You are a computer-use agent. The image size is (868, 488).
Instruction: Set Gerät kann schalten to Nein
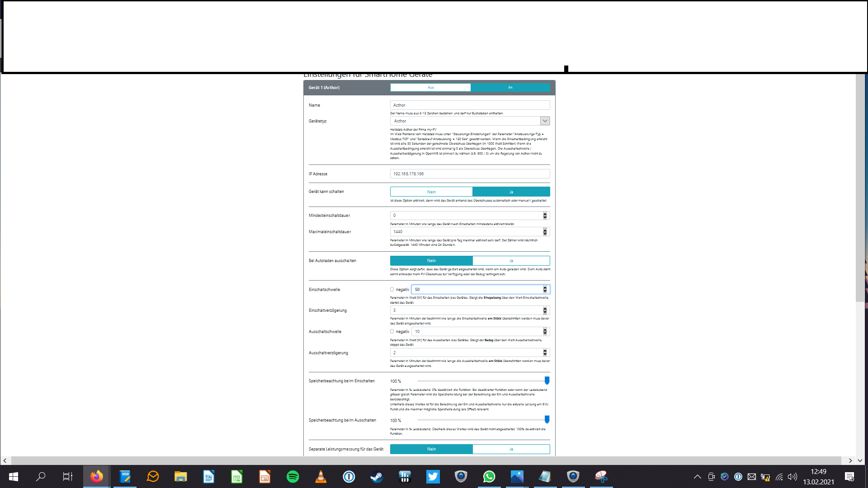[x=431, y=192]
